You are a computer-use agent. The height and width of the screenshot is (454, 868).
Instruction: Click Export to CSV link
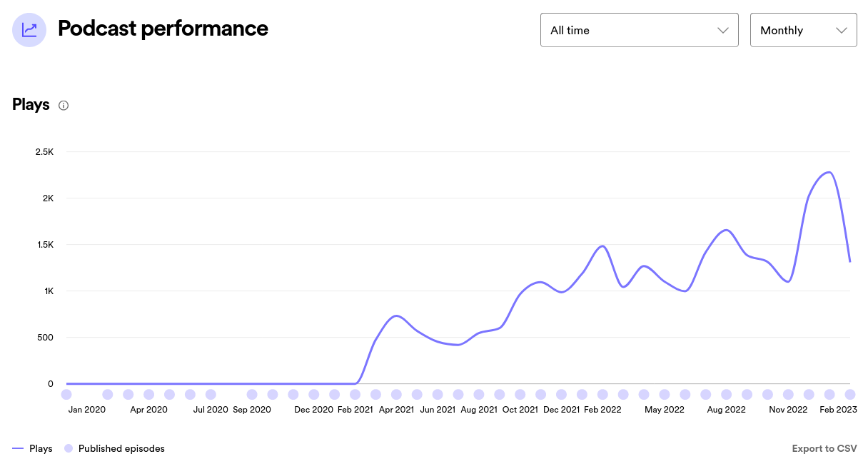point(824,448)
